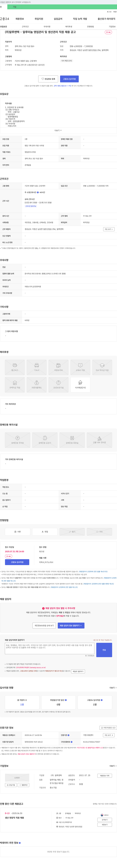Screen dimensions: 117x868
Task: Click info icon beside 빅데이터 추천 정보
Action: pos(20,843)
